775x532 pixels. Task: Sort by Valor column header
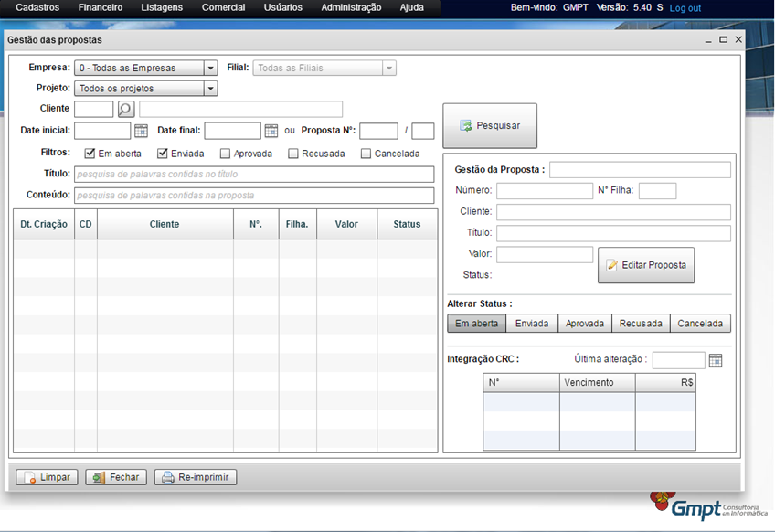tap(347, 225)
